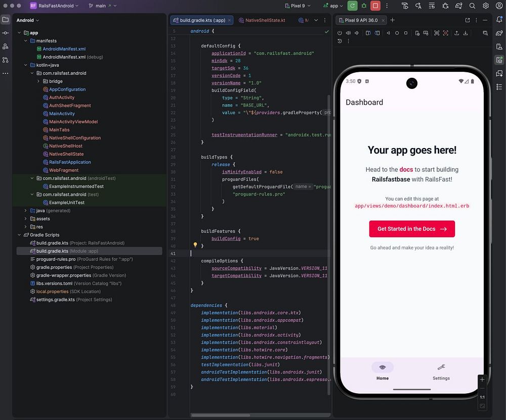Open the RailsFastAndroid project dropdown
The width and height of the screenshot is (506, 420).
[x=54, y=6]
